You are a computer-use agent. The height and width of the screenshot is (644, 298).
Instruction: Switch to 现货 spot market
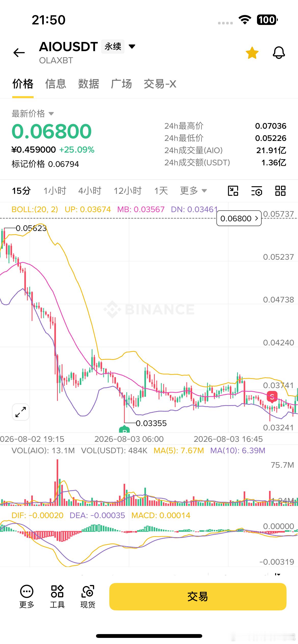point(88,596)
